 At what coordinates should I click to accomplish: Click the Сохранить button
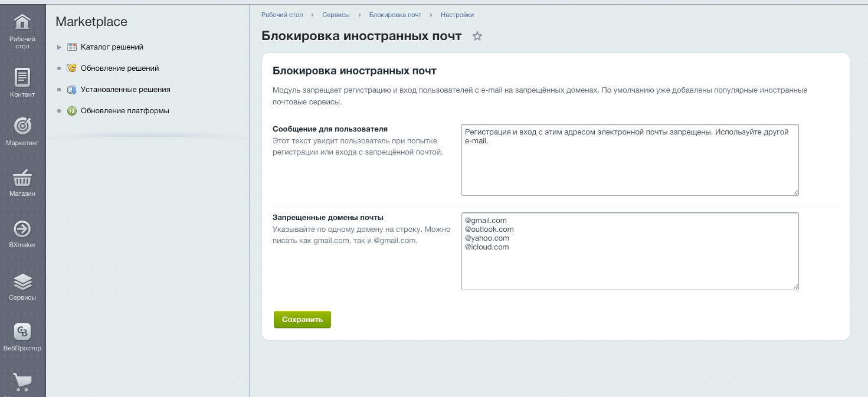tap(302, 320)
